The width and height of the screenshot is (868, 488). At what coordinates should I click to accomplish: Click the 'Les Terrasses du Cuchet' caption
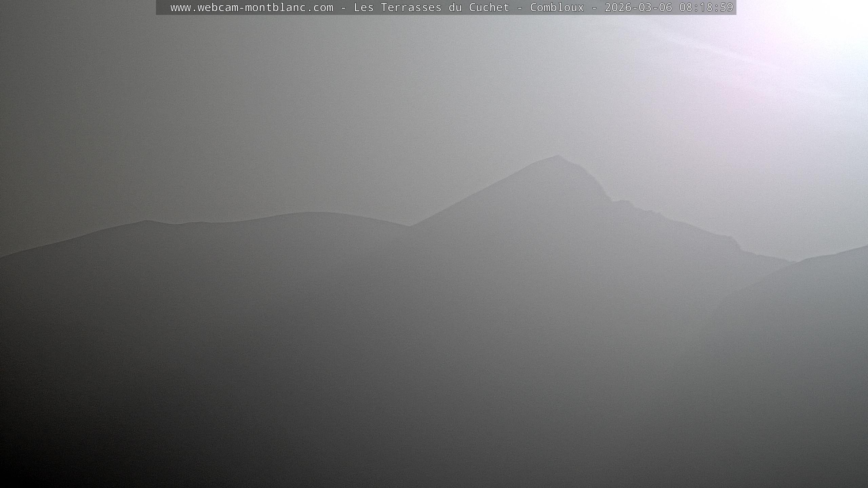[431, 7]
